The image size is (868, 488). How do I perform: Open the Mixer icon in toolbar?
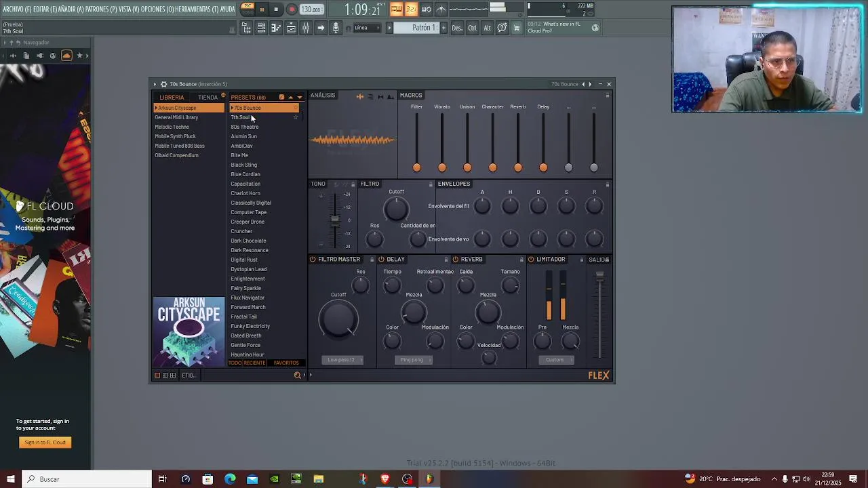click(x=306, y=28)
